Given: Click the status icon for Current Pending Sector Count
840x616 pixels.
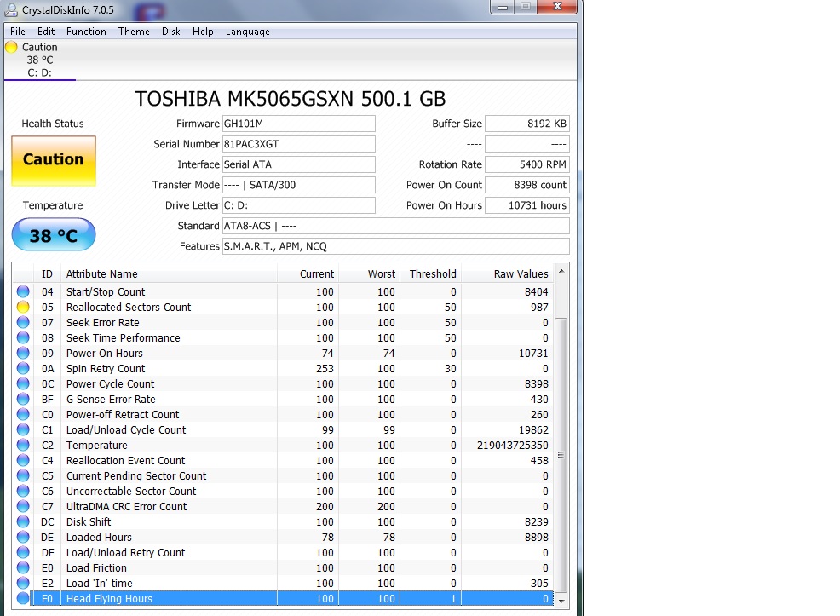Looking at the screenshot, I should (23, 475).
